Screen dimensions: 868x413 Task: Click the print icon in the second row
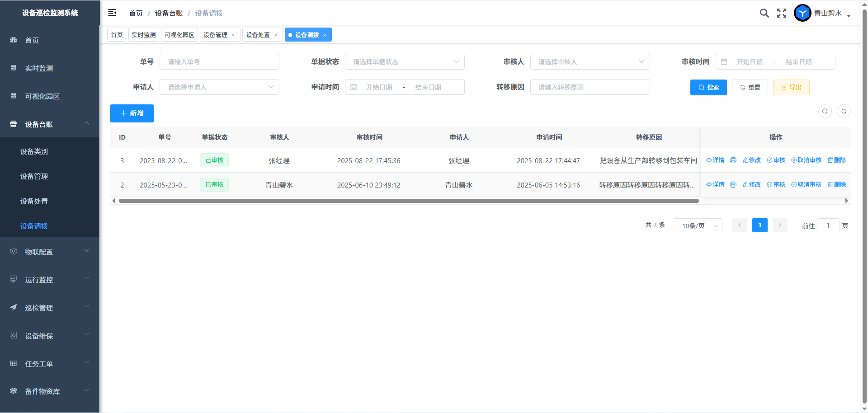pyautogui.click(x=733, y=185)
